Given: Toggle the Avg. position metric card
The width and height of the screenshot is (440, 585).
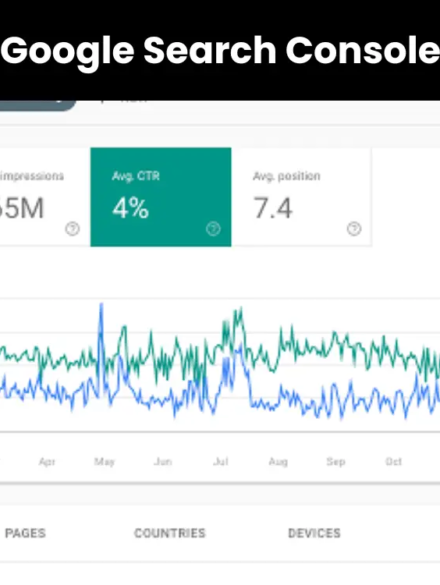Looking at the screenshot, I should pyautogui.click(x=302, y=197).
